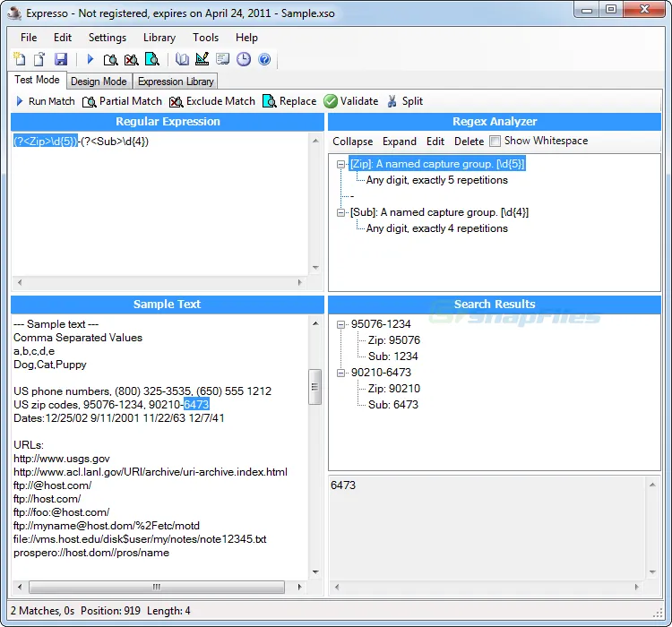
Task: Click the 'prospero://host.dom//pros/name' line
Action: (91, 553)
